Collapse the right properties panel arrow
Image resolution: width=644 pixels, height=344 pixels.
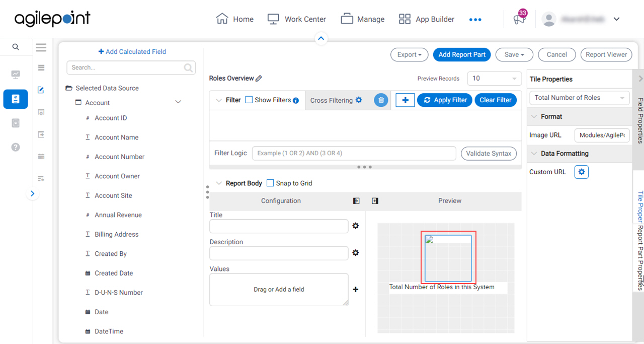tap(640, 79)
